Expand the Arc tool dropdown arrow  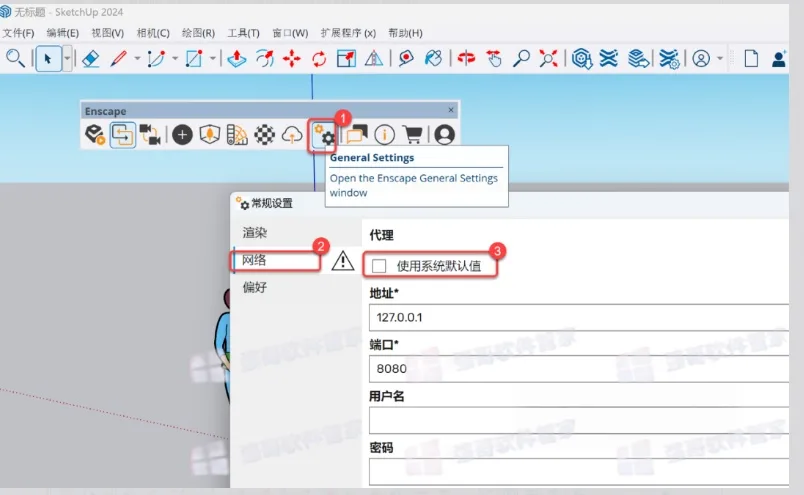coord(175,58)
